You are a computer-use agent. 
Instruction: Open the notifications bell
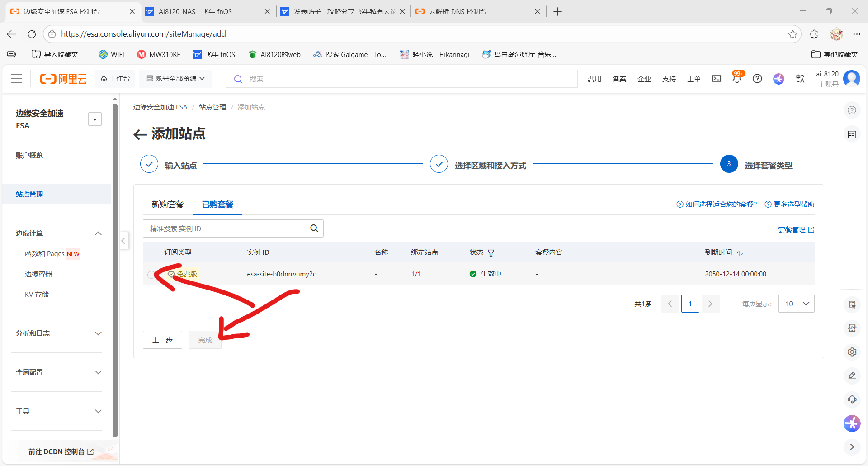point(737,79)
